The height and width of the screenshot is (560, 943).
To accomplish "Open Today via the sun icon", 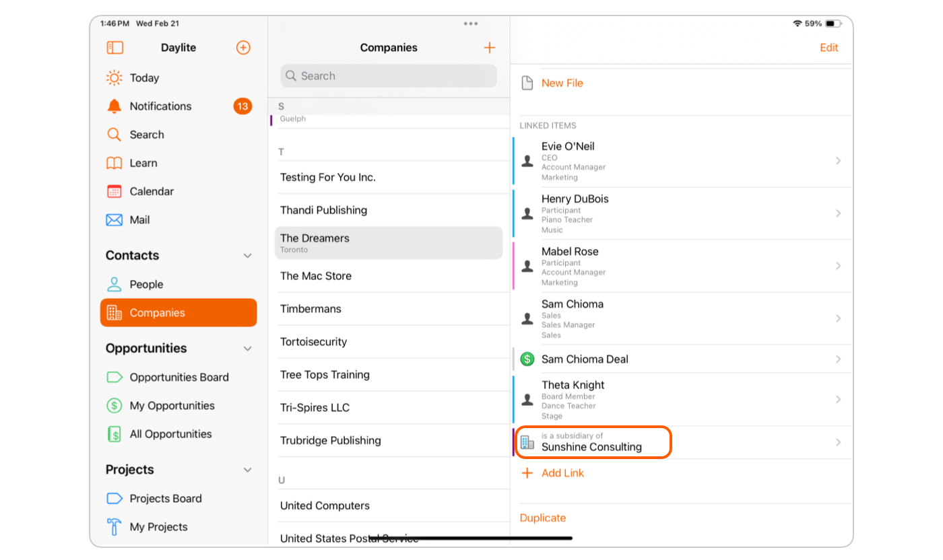I will point(115,78).
